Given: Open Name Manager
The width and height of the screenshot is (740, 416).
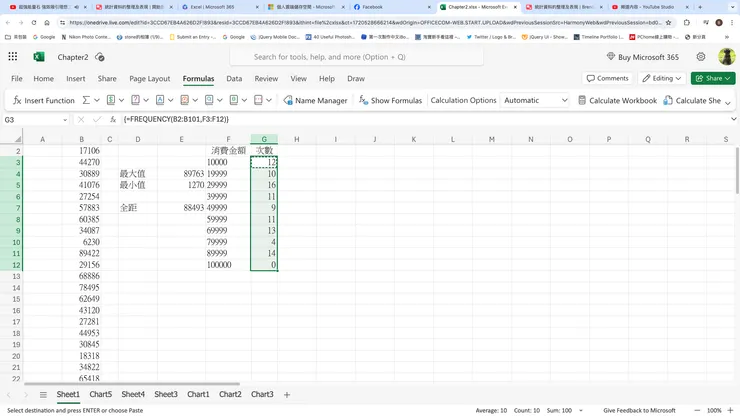Looking at the screenshot, I should (x=315, y=100).
